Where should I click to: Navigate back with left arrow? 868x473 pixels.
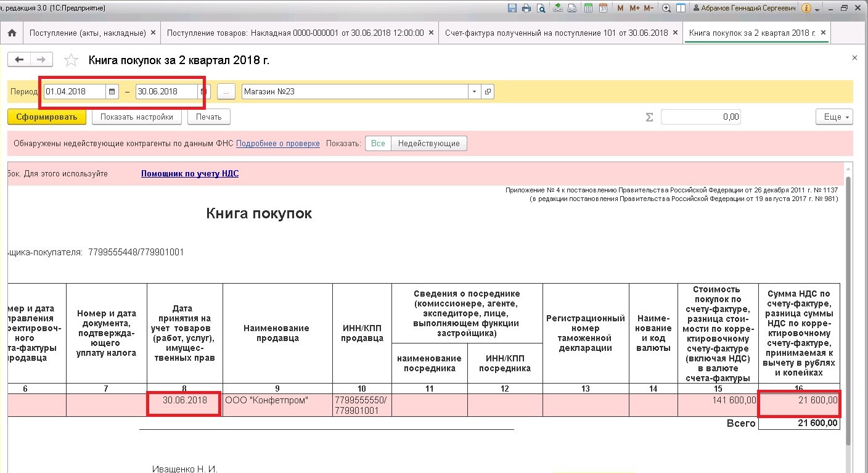19,60
